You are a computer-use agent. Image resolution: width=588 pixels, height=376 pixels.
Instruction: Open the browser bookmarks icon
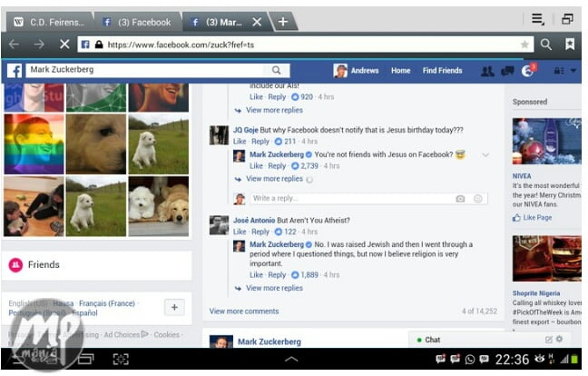pyautogui.click(x=570, y=44)
